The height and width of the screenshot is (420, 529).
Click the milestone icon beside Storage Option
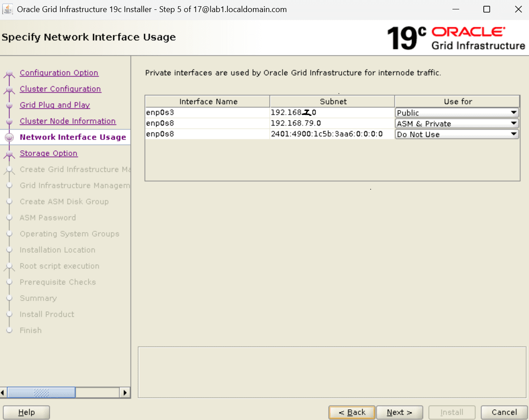pyautogui.click(x=10, y=153)
